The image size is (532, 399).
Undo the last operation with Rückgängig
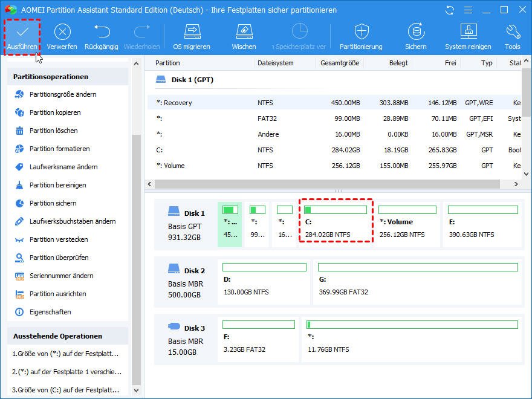coord(101,36)
